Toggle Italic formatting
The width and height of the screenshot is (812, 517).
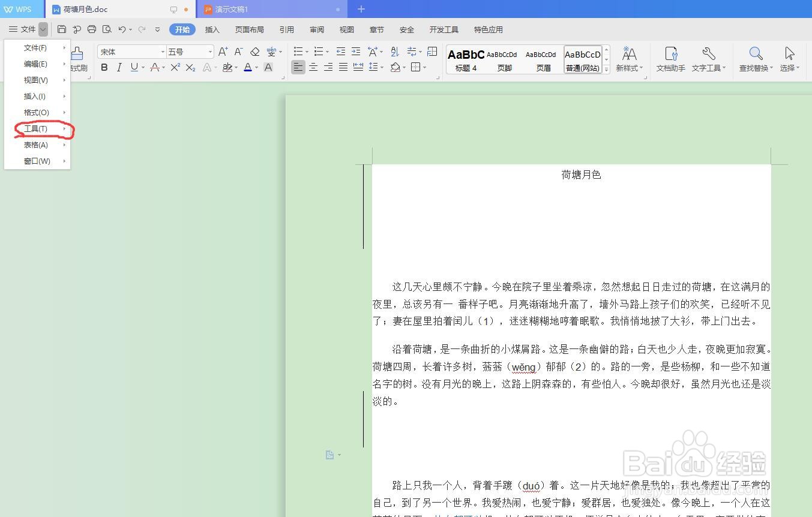click(119, 67)
